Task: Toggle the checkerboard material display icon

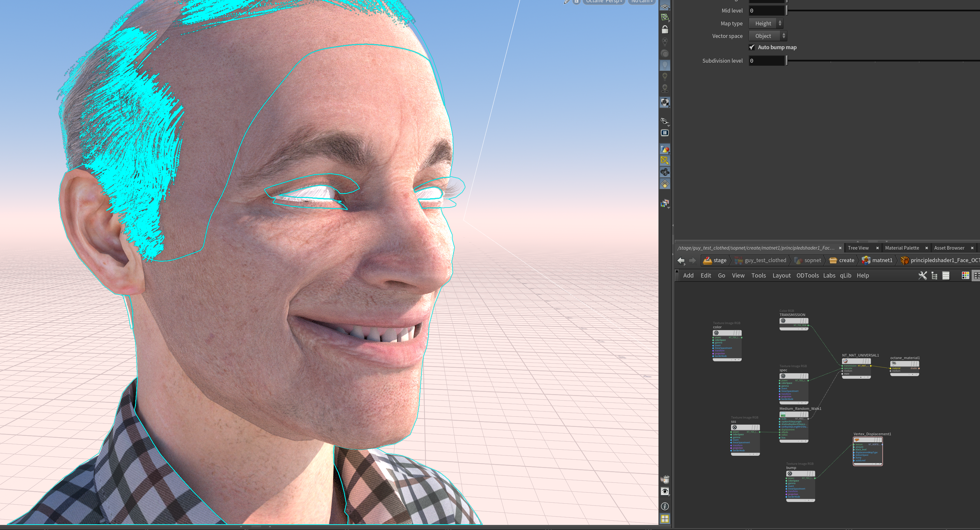Action: (x=665, y=102)
